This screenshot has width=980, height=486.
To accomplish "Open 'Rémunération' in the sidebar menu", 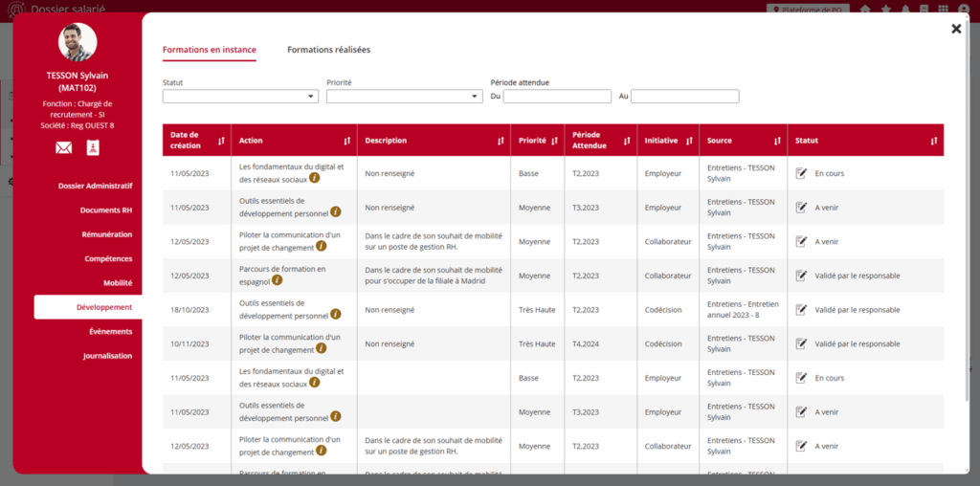I will [106, 234].
